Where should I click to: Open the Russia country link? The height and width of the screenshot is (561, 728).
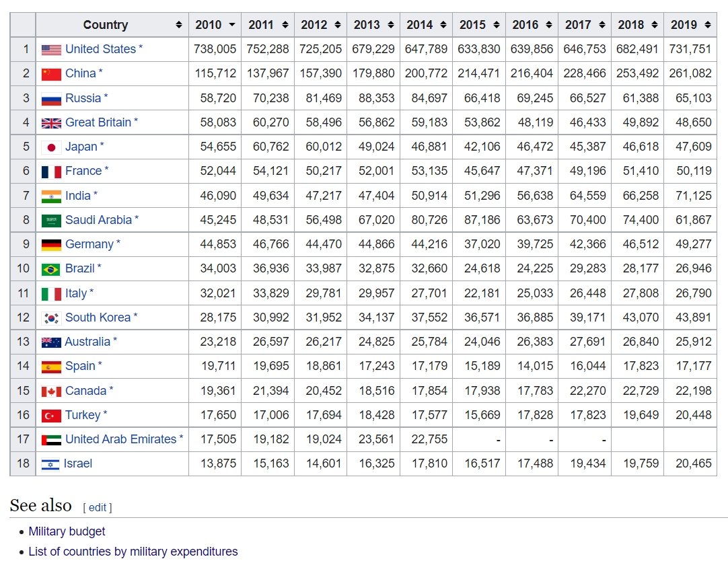[83, 98]
